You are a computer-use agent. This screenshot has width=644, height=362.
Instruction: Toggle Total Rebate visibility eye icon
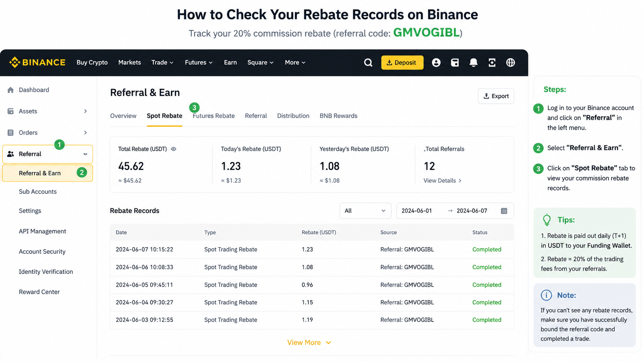(174, 149)
